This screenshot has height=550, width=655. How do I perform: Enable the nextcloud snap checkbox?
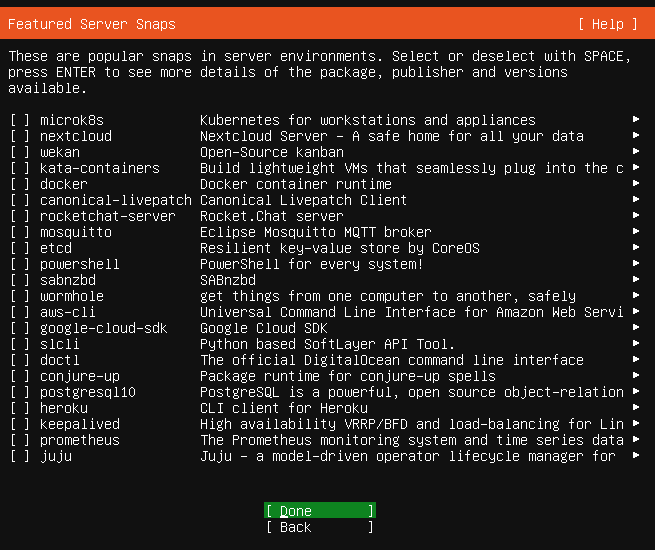point(20,136)
